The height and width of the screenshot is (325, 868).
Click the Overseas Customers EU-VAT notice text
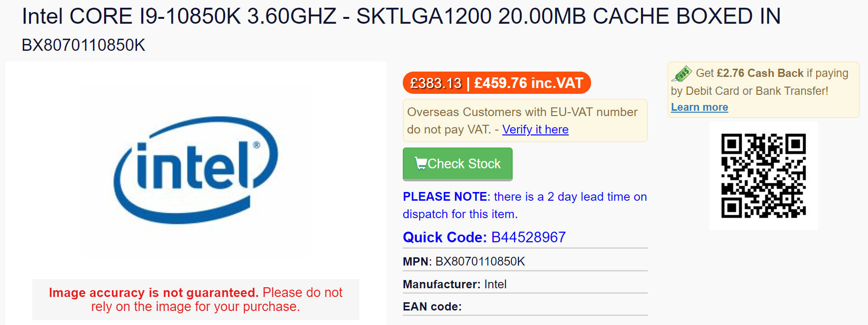click(522, 112)
